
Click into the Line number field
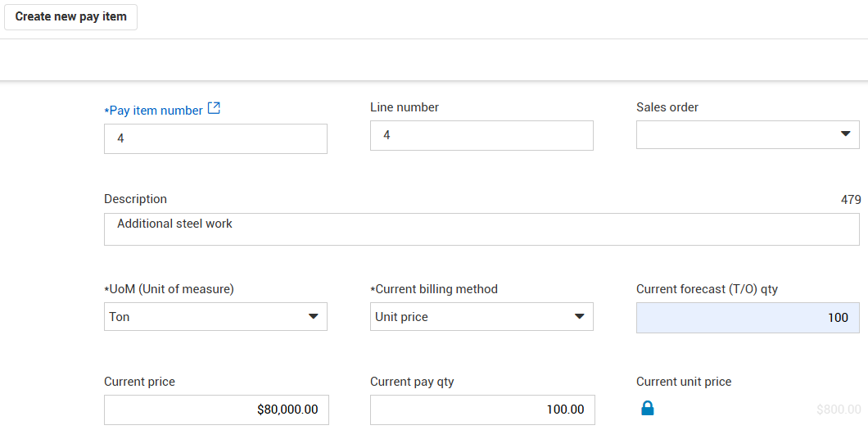tap(481, 135)
